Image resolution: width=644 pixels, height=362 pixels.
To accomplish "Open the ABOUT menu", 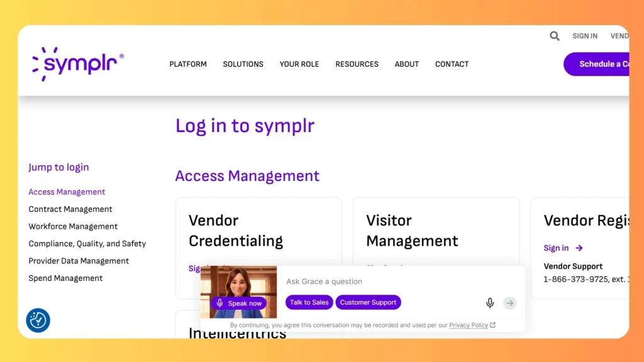I will coord(407,64).
